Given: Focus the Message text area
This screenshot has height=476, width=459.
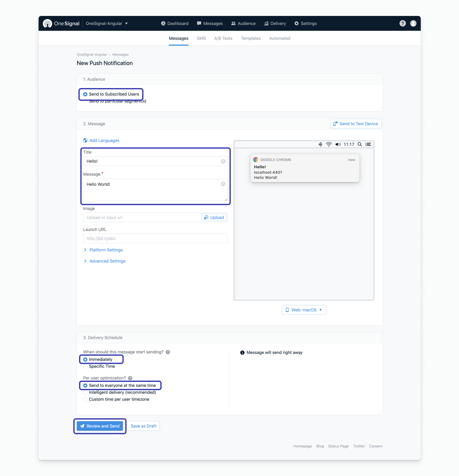Looking at the screenshot, I should [155, 190].
